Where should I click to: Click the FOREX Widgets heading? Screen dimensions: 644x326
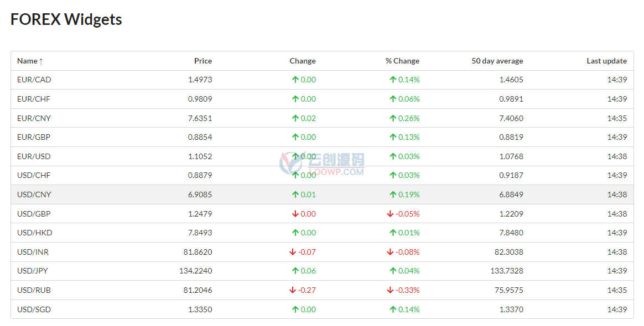[66, 20]
